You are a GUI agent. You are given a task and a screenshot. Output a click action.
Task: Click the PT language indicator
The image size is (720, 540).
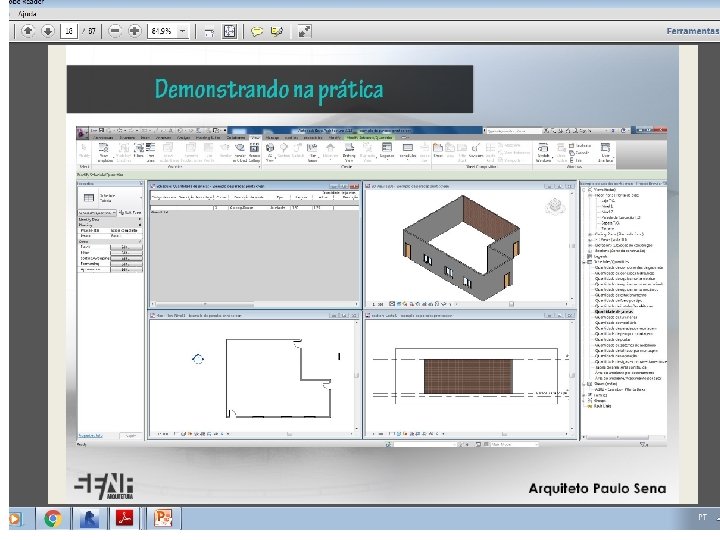click(x=703, y=518)
